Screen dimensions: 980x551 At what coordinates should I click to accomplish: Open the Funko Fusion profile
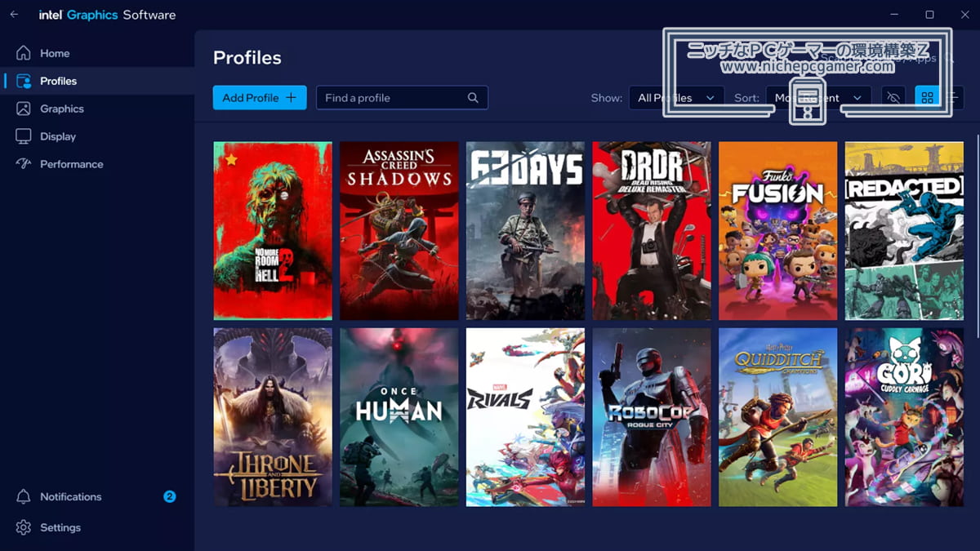point(777,231)
